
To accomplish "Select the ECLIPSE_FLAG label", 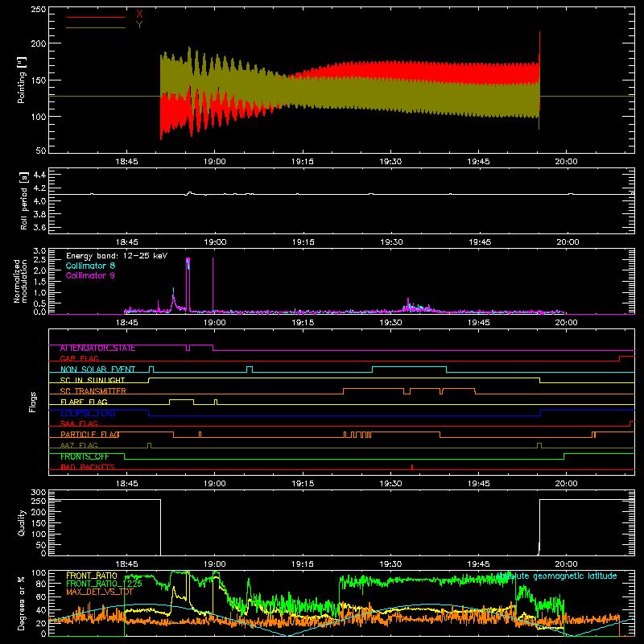I will pyautogui.click(x=88, y=413).
